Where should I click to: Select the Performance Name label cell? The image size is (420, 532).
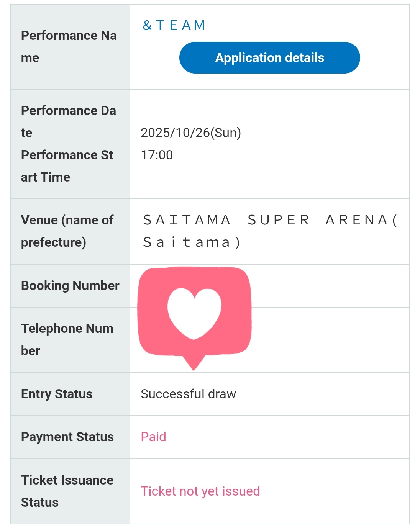point(70,47)
